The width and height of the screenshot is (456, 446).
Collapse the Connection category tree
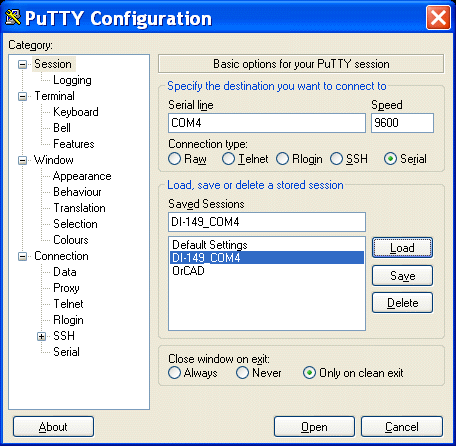tap(22, 256)
